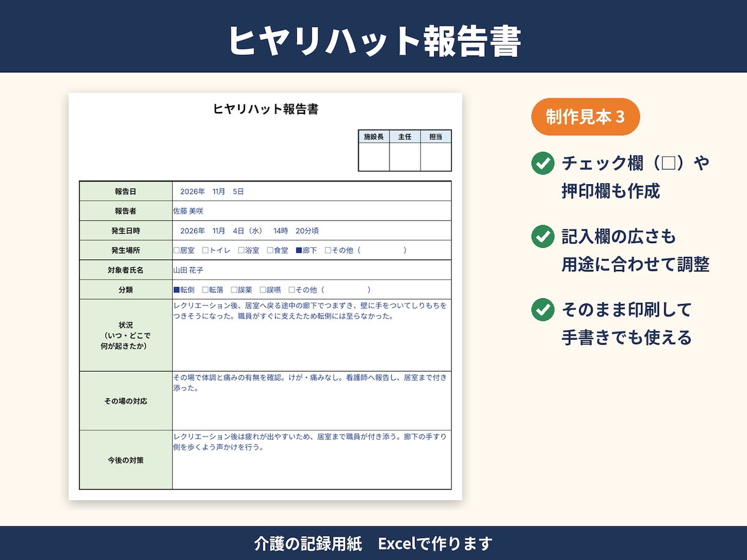Click the countermeasure text starting レクリエーション後は疲れ
Screen dimensions: 747x560
(310, 442)
